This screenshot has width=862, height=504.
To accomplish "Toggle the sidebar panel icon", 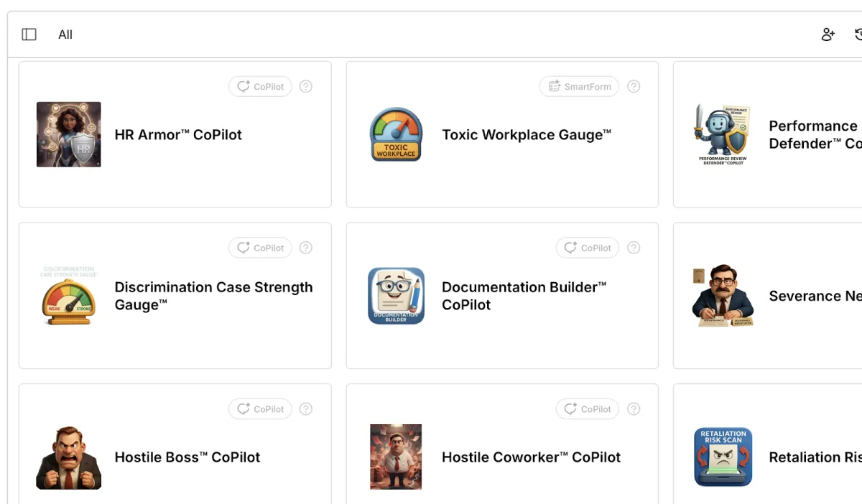I will click(29, 34).
